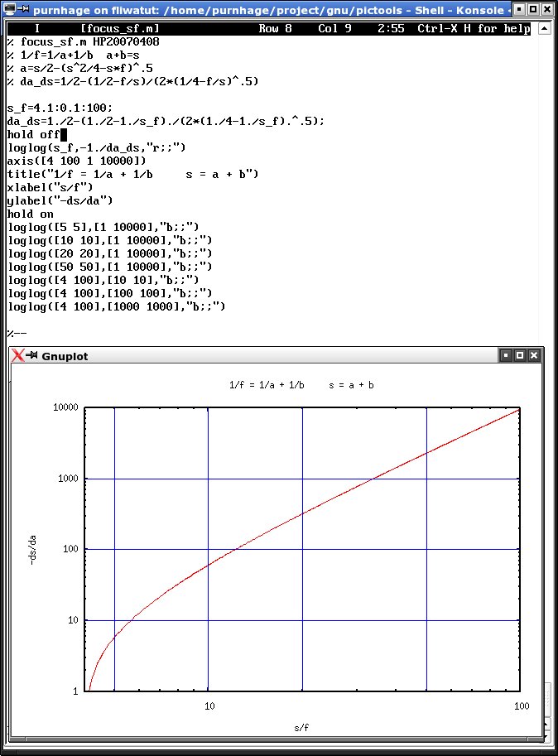Screen dimensions: 558x756
Task: Click the ylabel("-ds/da") code line
Action: [x=60, y=200]
